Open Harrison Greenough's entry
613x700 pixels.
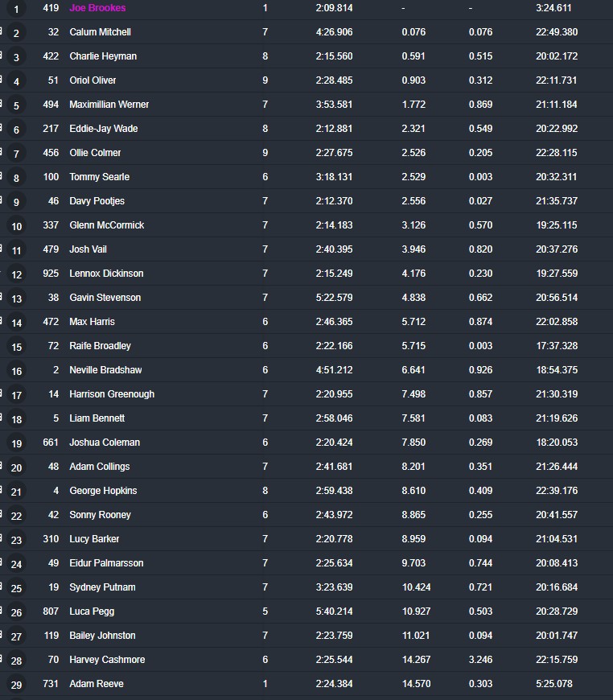[x=112, y=393]
